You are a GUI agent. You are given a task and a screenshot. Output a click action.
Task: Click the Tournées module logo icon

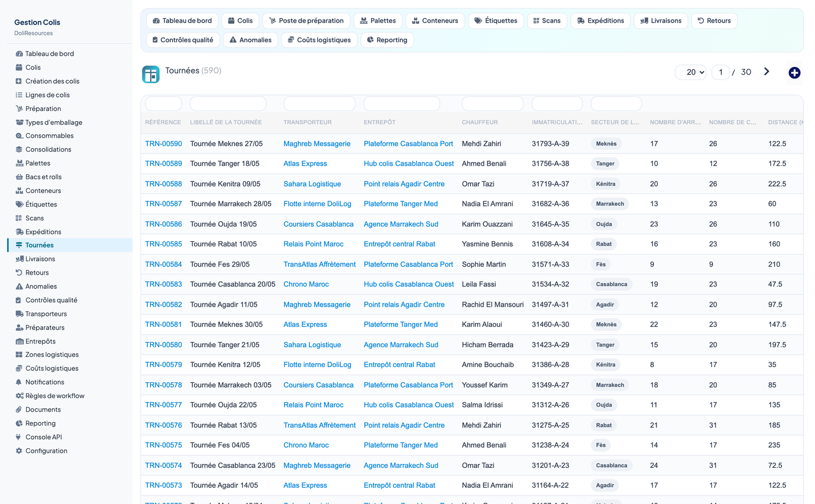coord(151,74)
